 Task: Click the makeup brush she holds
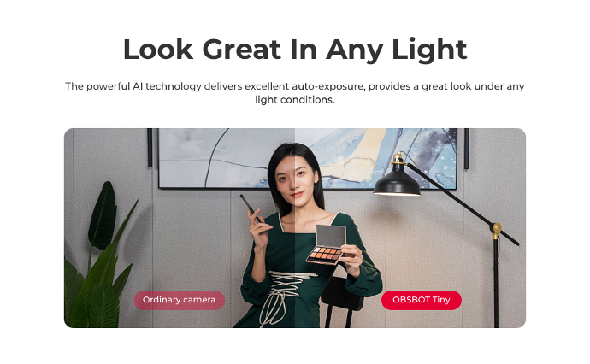[251, 209]
